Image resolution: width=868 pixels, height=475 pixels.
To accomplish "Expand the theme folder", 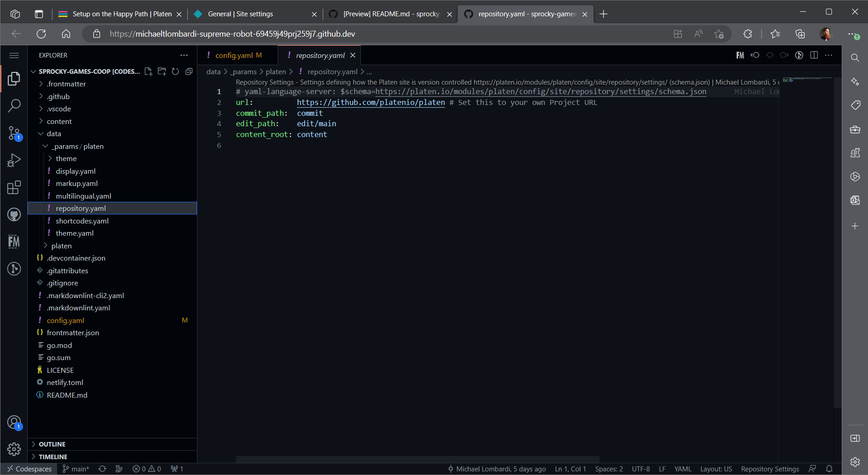I will 66,159.
